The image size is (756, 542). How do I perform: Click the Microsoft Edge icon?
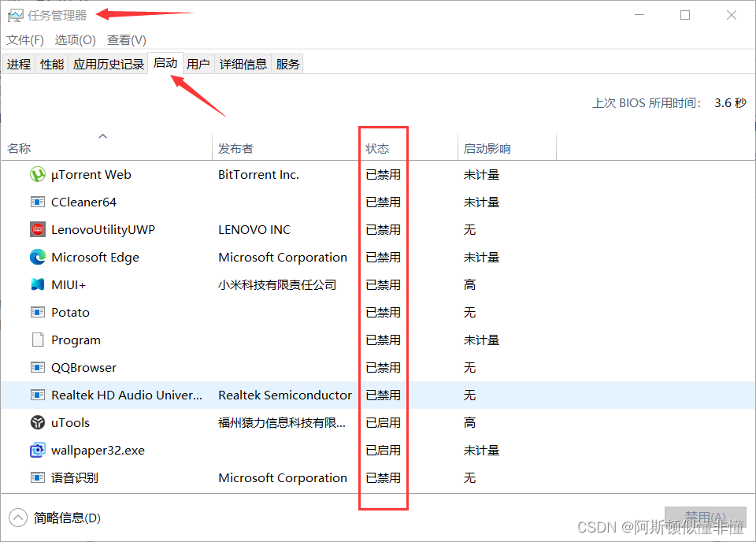[x=38, y=257]
